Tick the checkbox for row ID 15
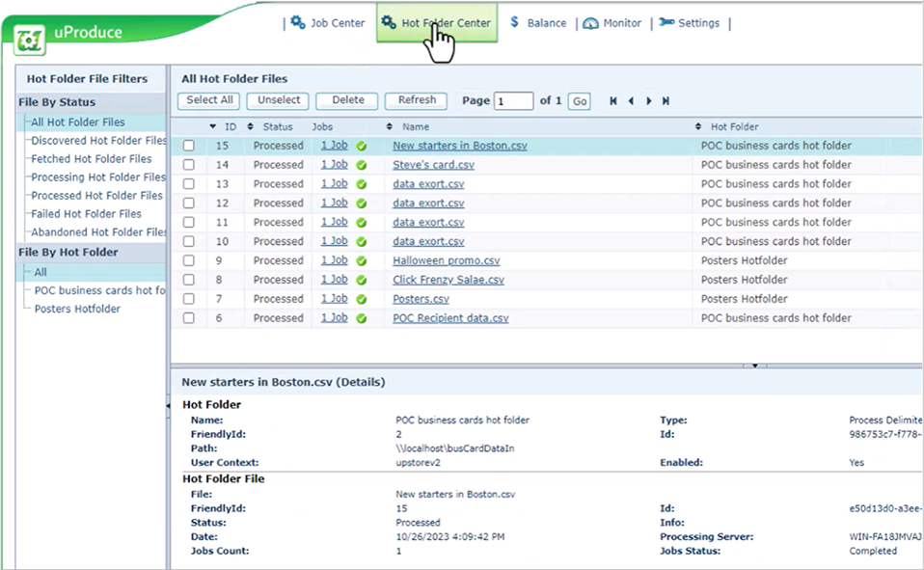The width and height of the screenshot is (924, 570). pos(189,146)
